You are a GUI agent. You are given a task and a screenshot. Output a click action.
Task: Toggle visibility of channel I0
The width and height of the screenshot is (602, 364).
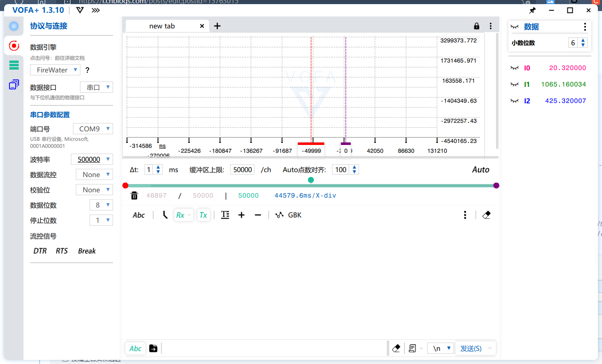pos(515,68)
